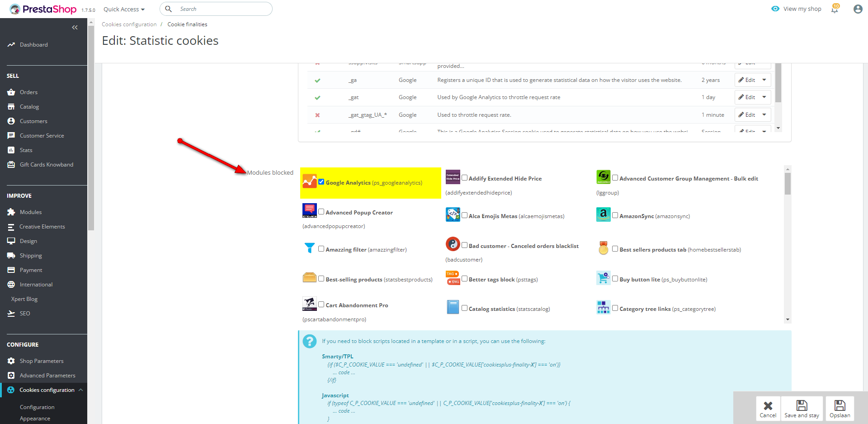This screenshot has width=868, height=424.
Task: Check the AmazonSync checkbox
Action: pyautogui.click(x=615, y=215)
